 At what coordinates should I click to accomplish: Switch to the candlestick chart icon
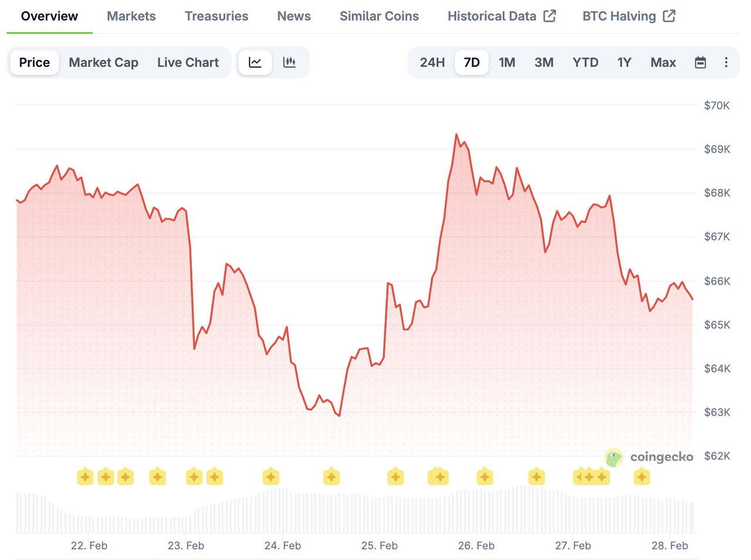[x=289, y=62]
